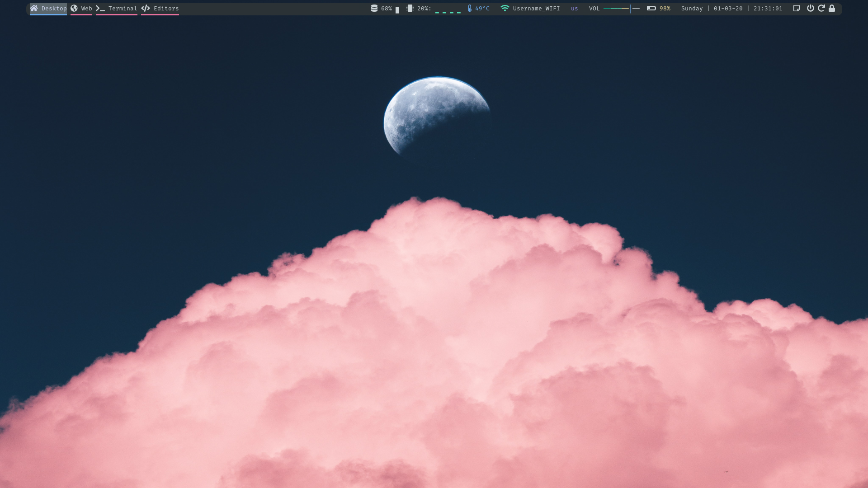Screen dimensions: 868x488
Task: Click the terminal prompt icon
Action: click(100, 9)
